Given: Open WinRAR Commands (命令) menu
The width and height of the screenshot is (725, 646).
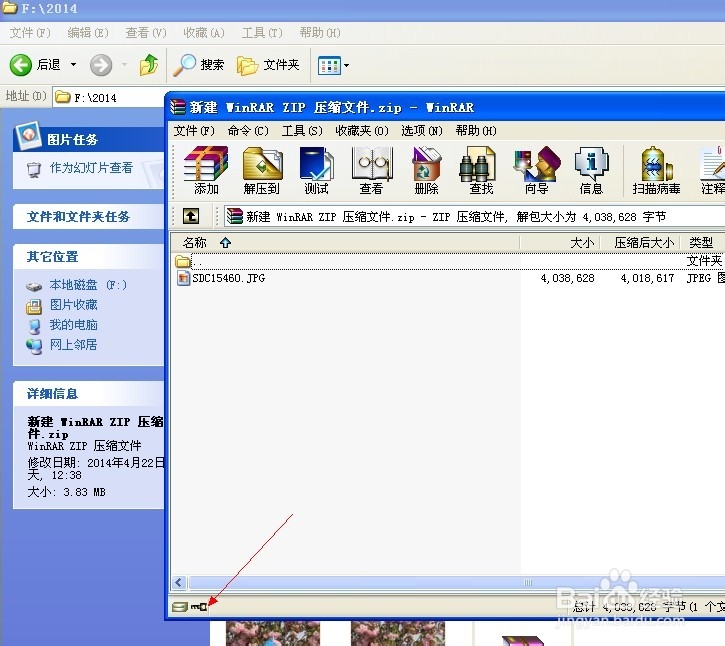Looking at the screenshot, I should click(248, 131).
